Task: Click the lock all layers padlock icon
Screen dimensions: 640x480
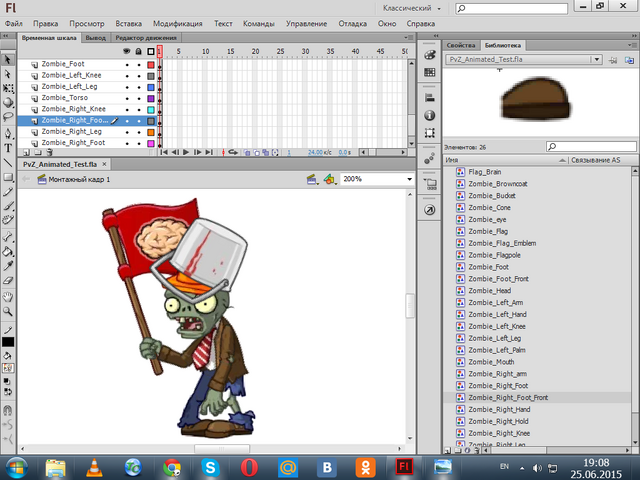Action: (x=139, y=51)
